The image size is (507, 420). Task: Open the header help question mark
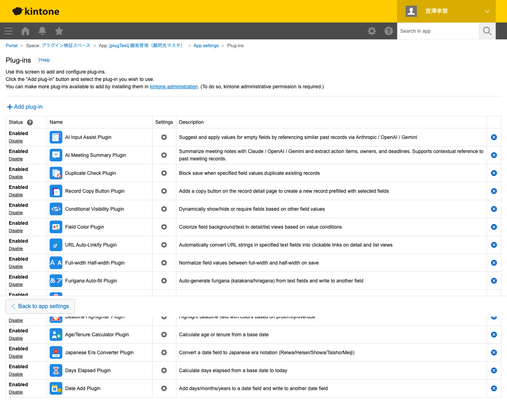click(x=389, y=31)
